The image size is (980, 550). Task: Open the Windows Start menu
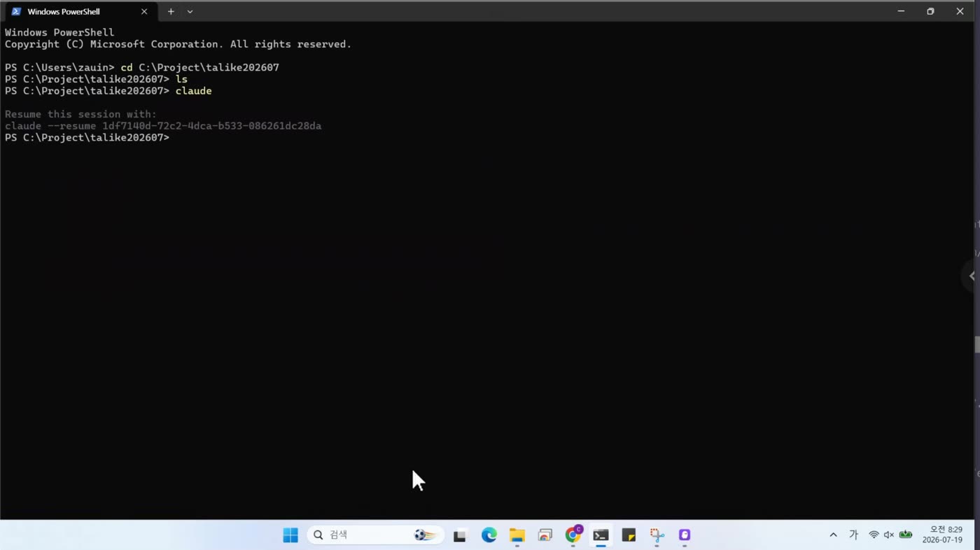[290, 535]
